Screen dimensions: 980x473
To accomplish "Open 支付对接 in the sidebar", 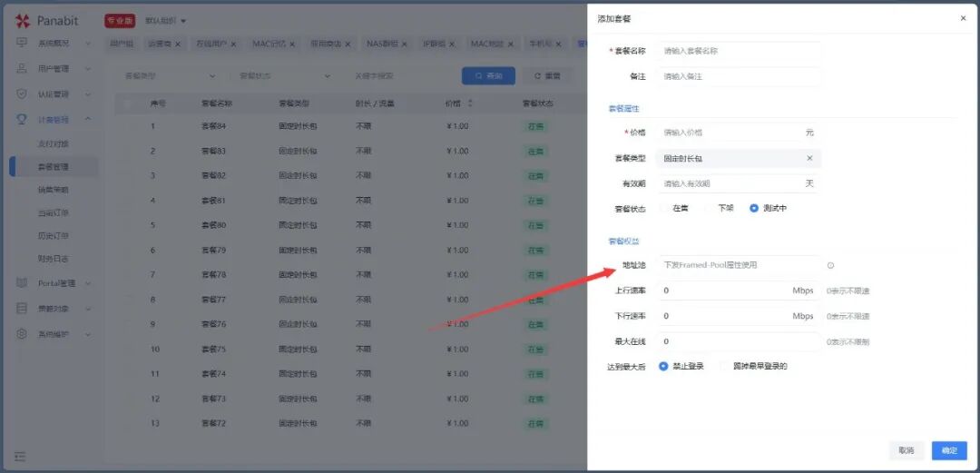I will click(54, 144).
